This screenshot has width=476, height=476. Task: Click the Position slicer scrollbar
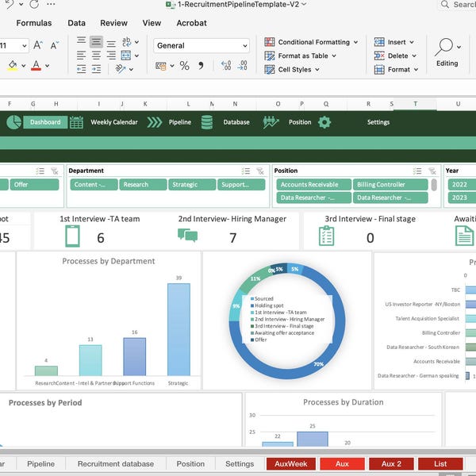tap(434, 185)
